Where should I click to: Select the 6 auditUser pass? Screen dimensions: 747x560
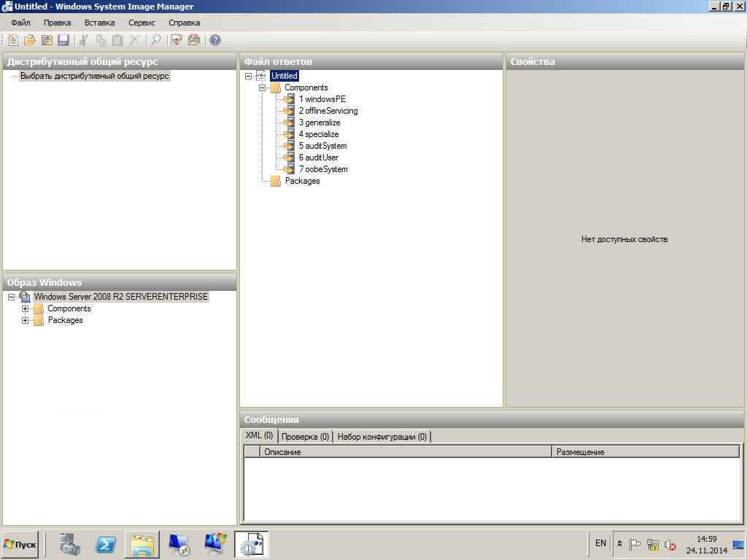[318, 157]
